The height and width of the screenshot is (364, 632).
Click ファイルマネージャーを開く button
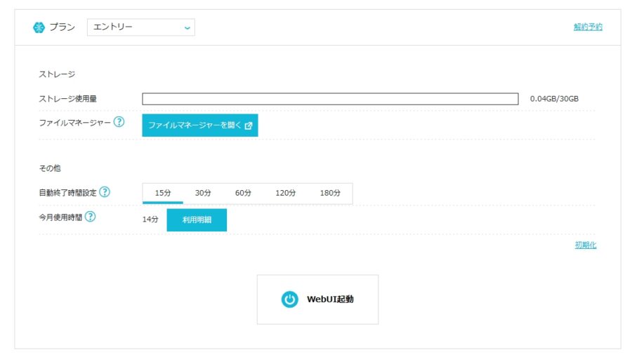click(200, 126)
